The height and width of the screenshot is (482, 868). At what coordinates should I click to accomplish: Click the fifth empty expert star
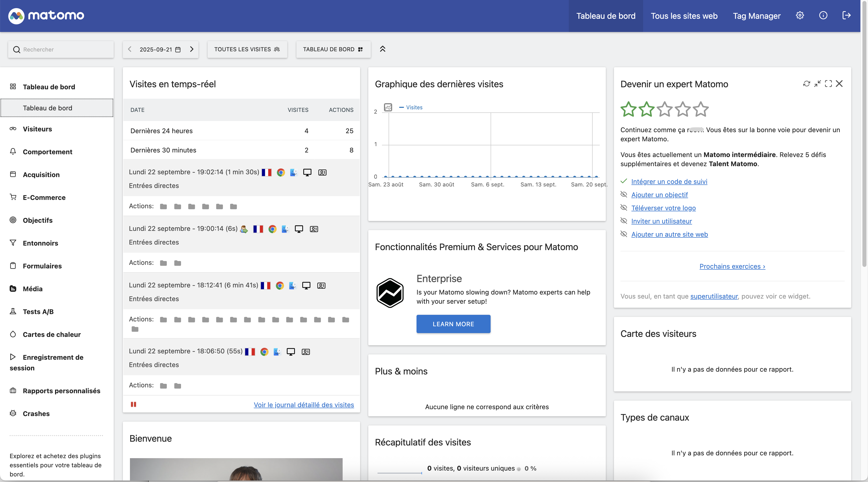pos(701,109)
